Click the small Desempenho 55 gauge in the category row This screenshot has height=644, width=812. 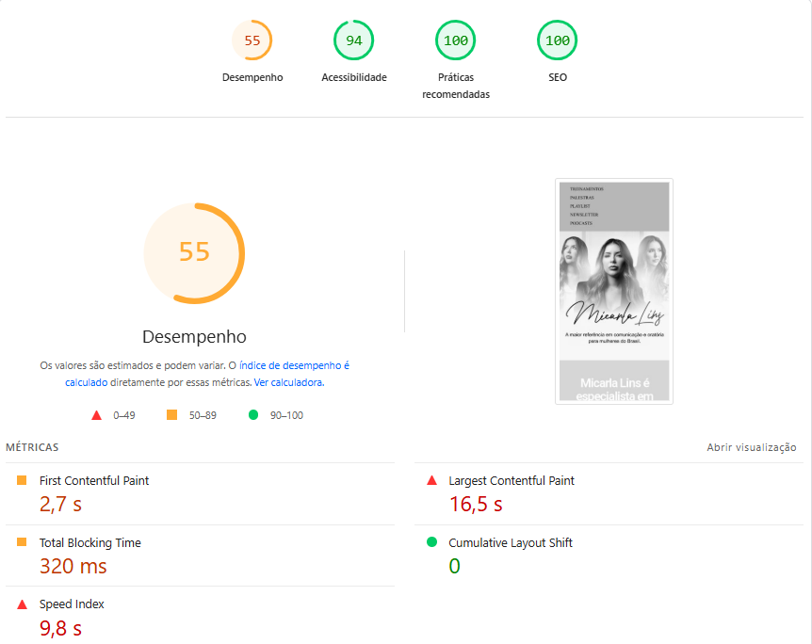pos(252,40)
